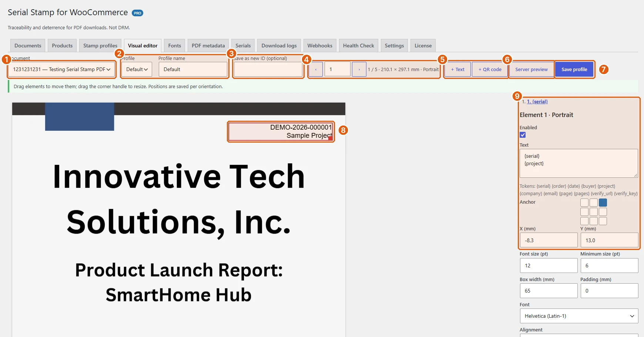The width and height of the screenshot is (644, 337).
Task: Uncheck the Enabled checkbox
Action: (x=523, y=135)
